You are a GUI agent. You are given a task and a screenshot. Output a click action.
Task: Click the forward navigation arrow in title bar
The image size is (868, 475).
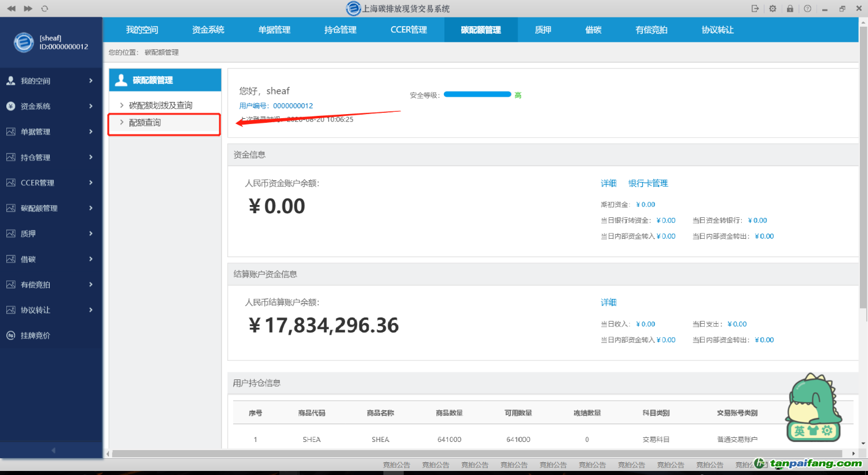coord(28,9)
